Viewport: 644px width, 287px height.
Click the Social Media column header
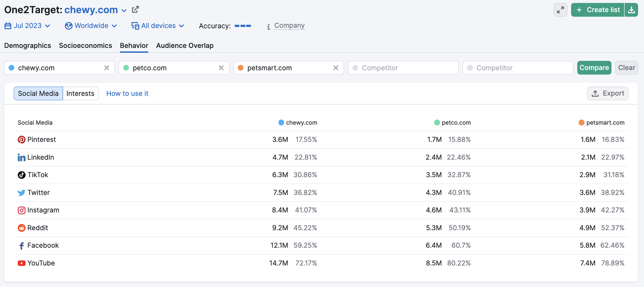[x=35, y=123]
